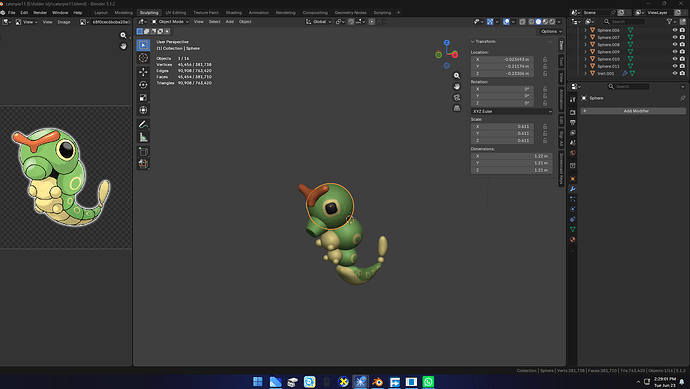Viewport: 690px width, 389px height.
Task: Switch to the UV Editing workspace tab
Action: [175, 13]
